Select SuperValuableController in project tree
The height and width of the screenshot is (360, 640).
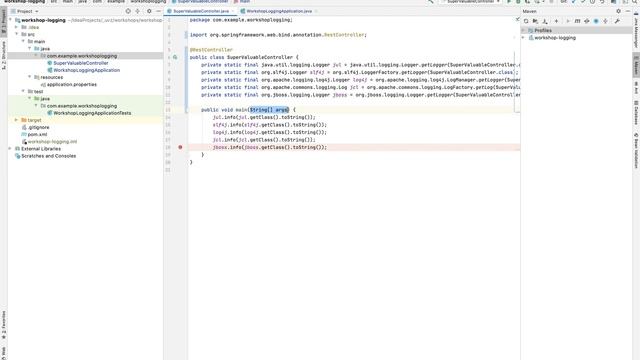(x=81, y=63)
